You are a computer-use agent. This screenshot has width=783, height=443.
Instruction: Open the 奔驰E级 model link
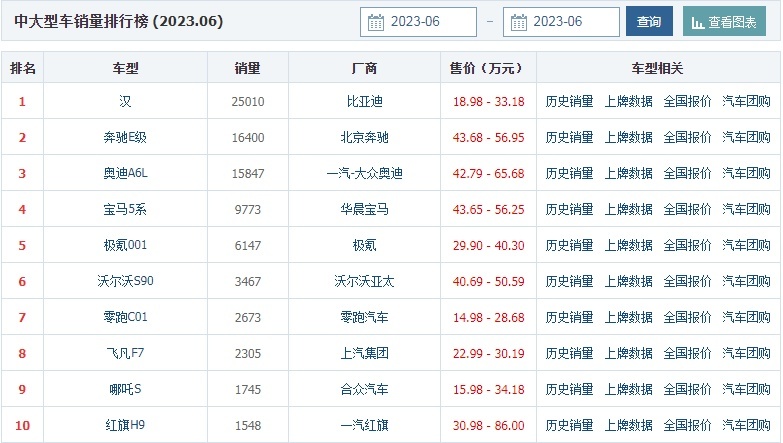coord(125,137)
